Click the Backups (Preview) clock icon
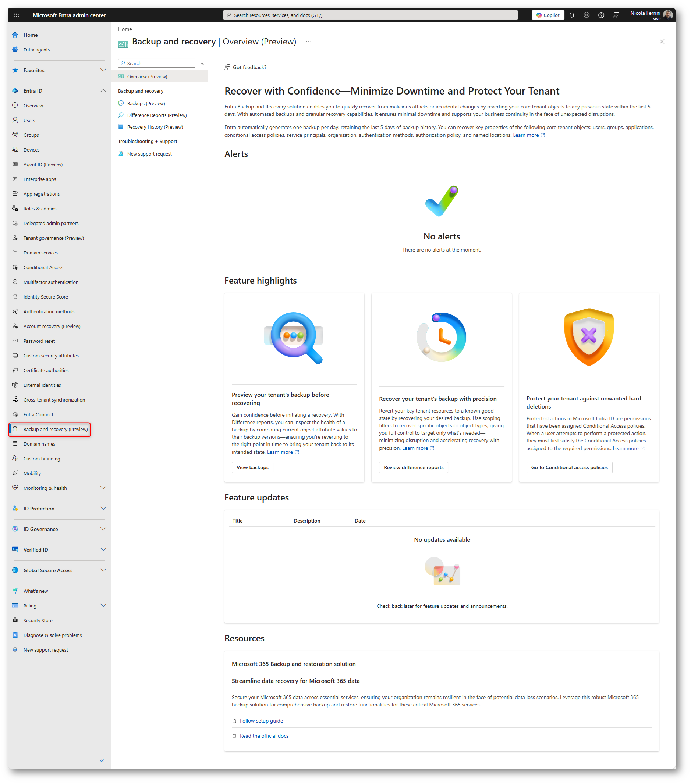691x784 pixels. click(x=121, y=103)
